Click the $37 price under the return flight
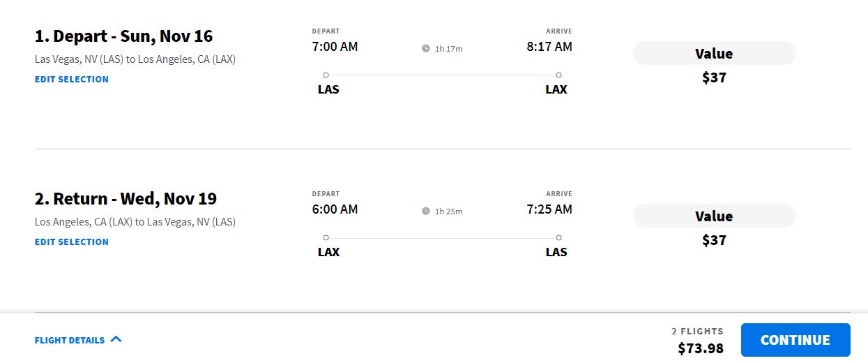868x363 pixels. (x=714, y=240)
